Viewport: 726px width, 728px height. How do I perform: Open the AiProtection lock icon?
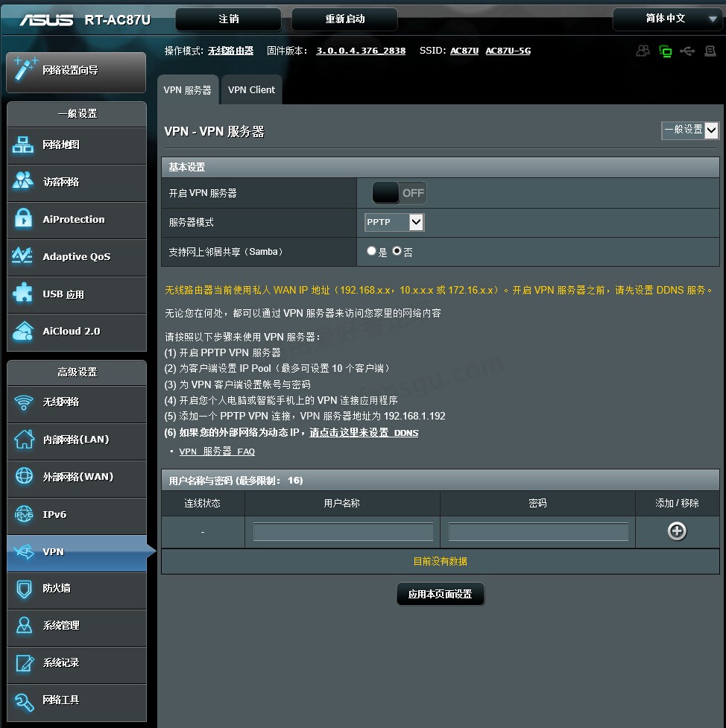[23, 218]
